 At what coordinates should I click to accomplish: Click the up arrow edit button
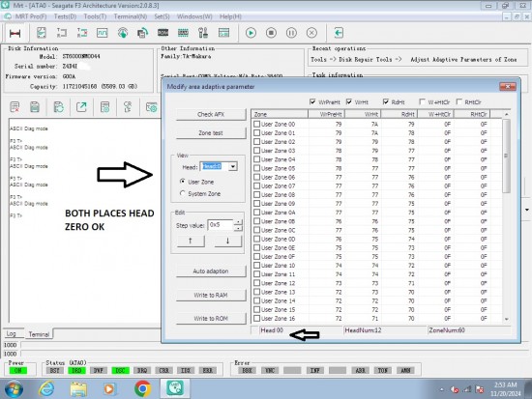191,241
